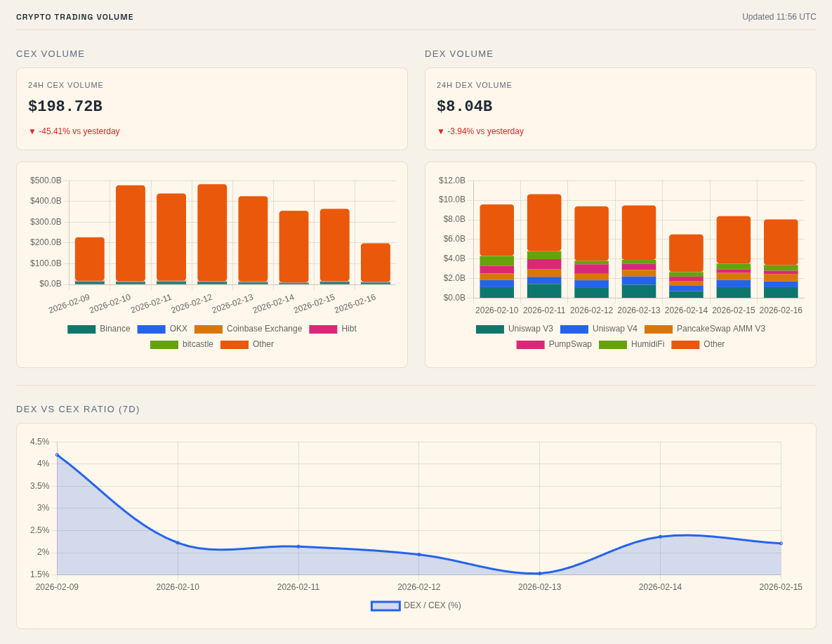
Task: Select the CEX bar for 2026-02-16
Action: (x=376, y=263)
